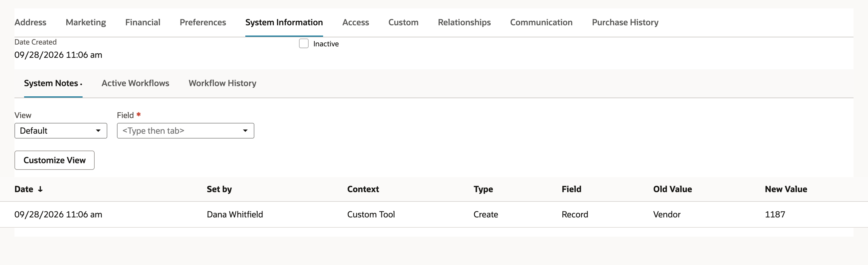The image size is (868, 265).
Task: Switch to the Marketing tab
Action: point(86,22)
